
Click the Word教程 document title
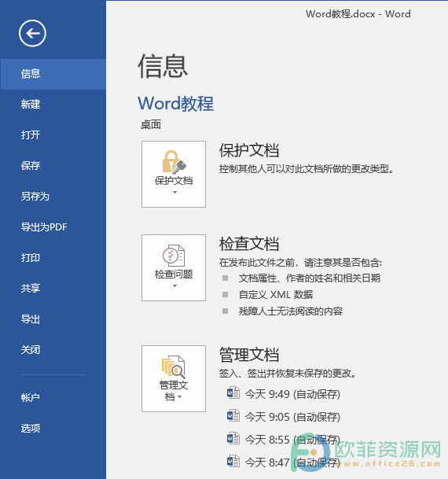click(x=176, y=104)
